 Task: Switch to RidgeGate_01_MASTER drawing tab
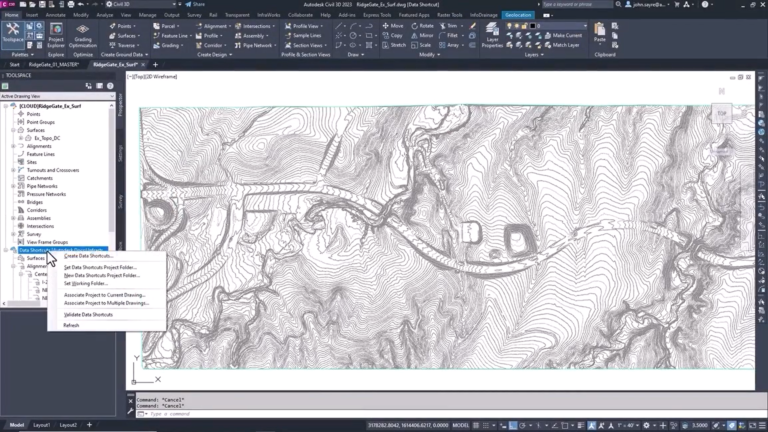pos(53,65)
